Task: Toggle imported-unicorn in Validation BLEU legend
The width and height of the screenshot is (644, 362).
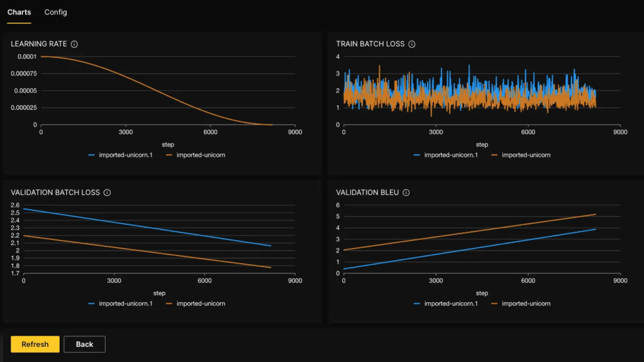Action: tap(526, 303)
